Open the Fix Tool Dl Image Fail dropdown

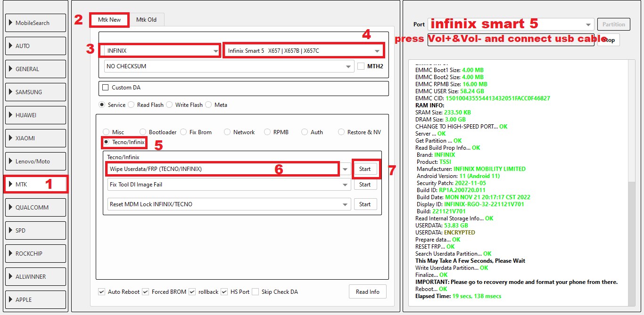click(229, 185)
